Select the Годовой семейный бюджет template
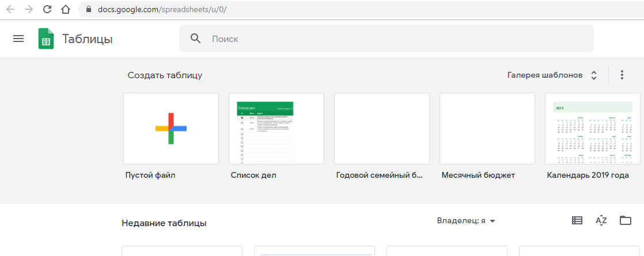Image resolution: width=644 pixels, height=256 pixels. 381,128
